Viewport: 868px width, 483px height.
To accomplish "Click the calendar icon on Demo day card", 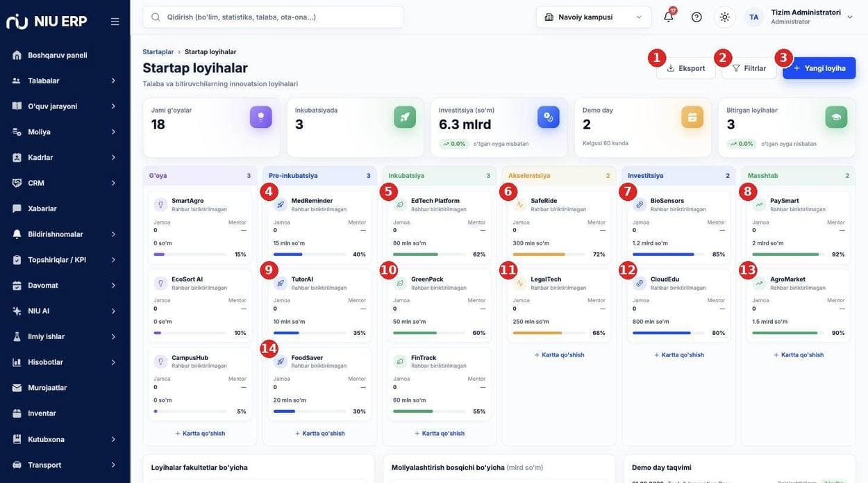I will 692,117.
